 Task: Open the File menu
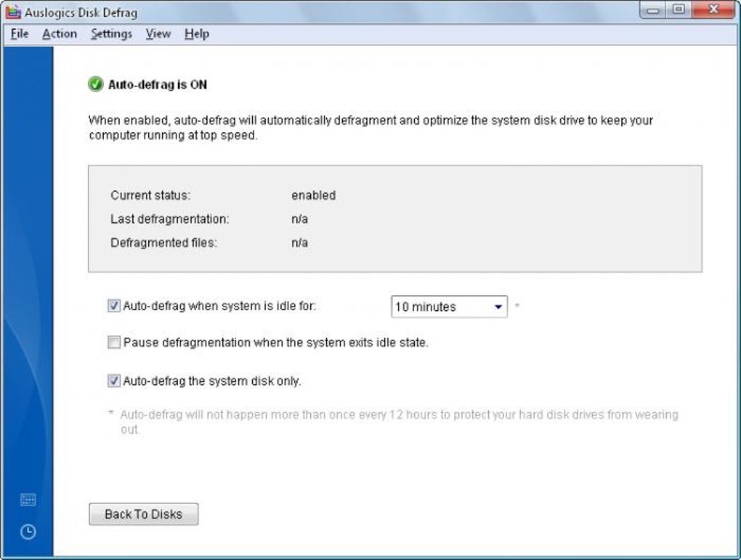pyautogui.click(x=20, y=34)
